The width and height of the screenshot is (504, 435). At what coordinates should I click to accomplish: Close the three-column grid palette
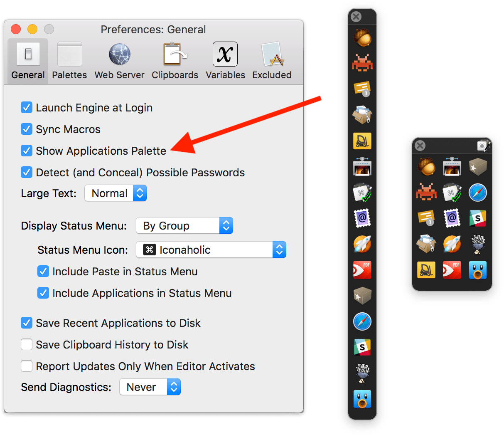pyautogui.click(x=420, y=146)
